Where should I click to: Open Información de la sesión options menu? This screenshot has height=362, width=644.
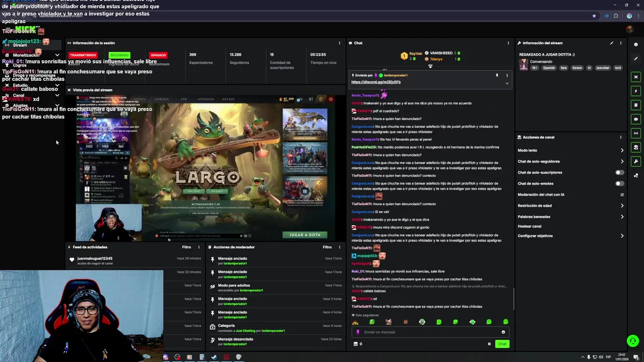click(x=340, y=43)
